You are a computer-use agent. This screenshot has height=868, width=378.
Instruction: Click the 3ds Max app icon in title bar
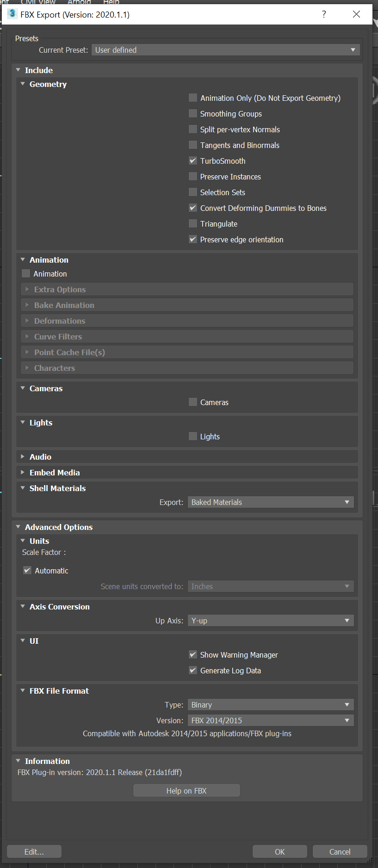coord(12,14)
